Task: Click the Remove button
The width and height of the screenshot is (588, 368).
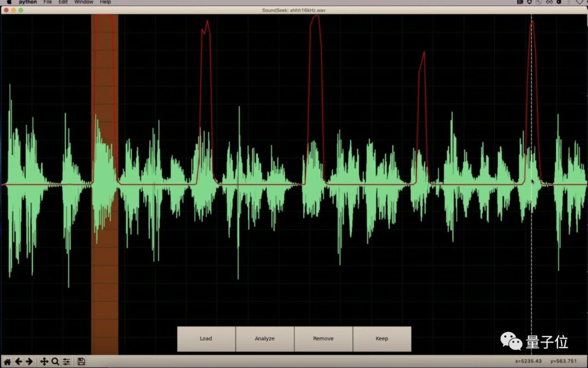Action: point(323,339)
